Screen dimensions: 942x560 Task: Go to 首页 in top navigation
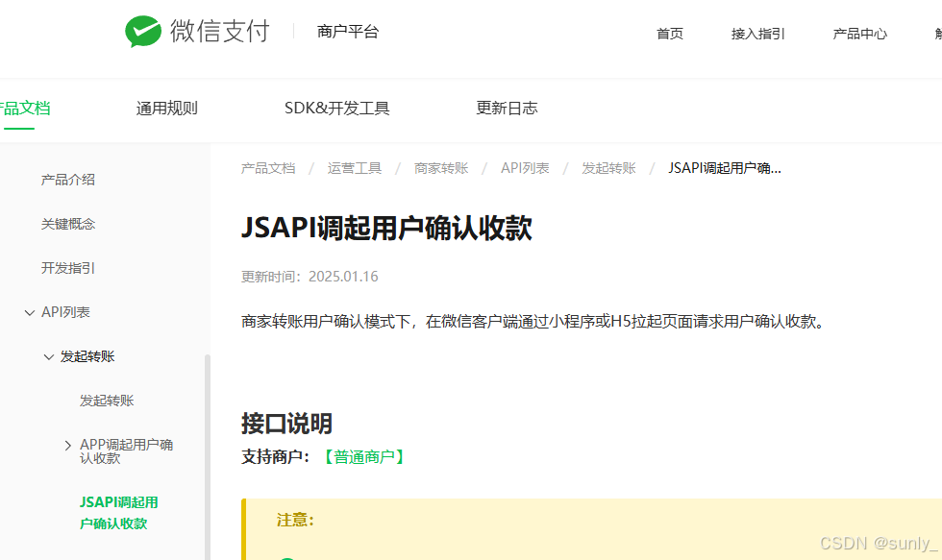(670, 34)
